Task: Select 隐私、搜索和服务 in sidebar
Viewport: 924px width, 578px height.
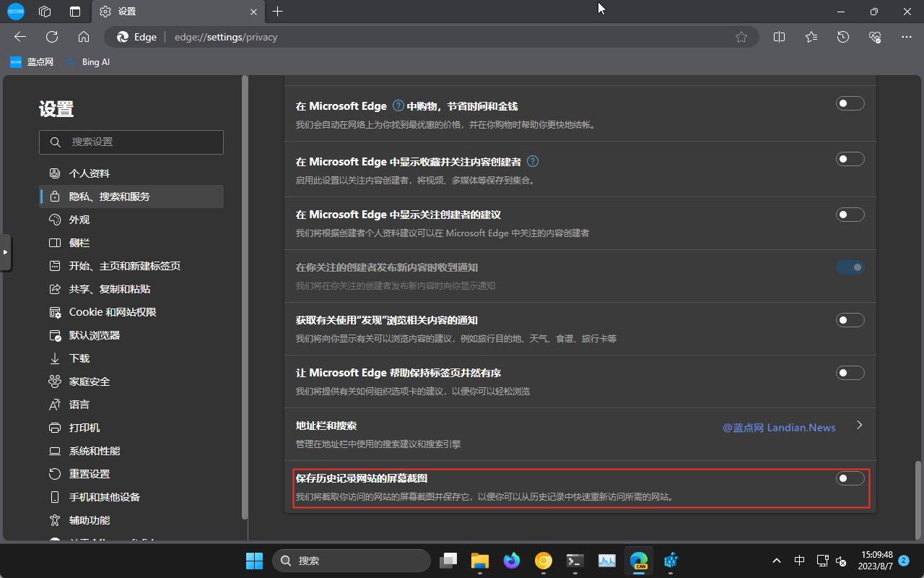Action: tap(131, 197)
